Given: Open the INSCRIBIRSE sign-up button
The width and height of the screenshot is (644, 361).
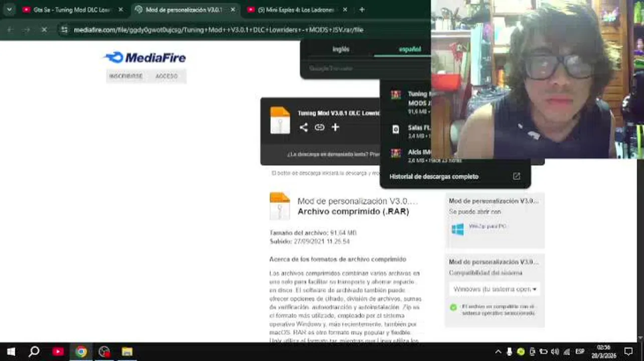Looking at the screenshot, I should [x=126, y=76].
